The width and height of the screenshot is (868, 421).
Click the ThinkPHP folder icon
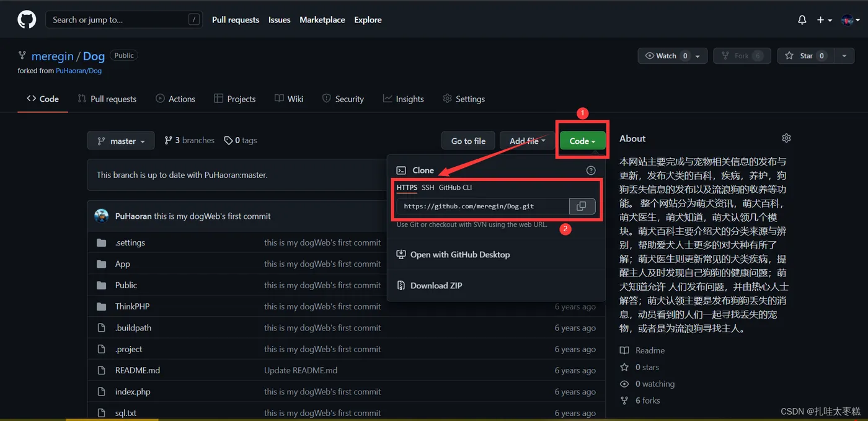pyautogui.click(x=102, y=307)
